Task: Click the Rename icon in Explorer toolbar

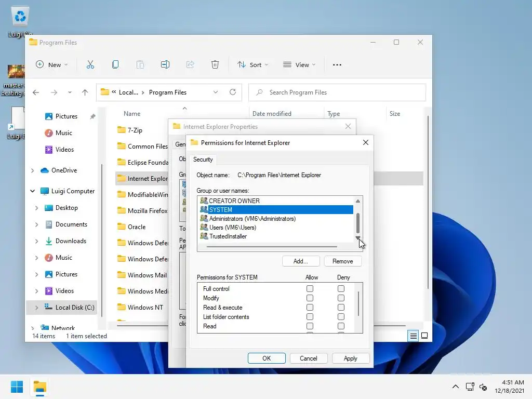Action: click(x=165, y=64)
